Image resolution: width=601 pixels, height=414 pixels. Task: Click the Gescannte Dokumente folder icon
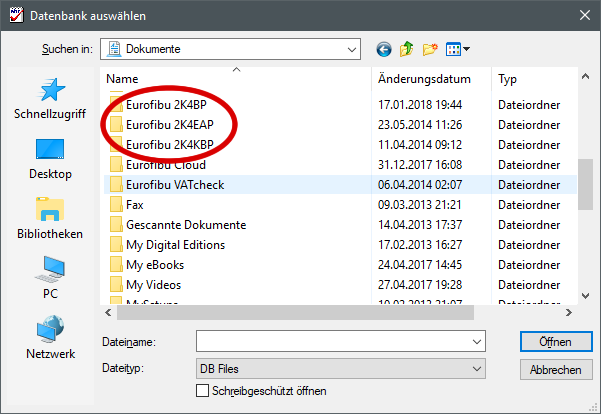(116, 225)
